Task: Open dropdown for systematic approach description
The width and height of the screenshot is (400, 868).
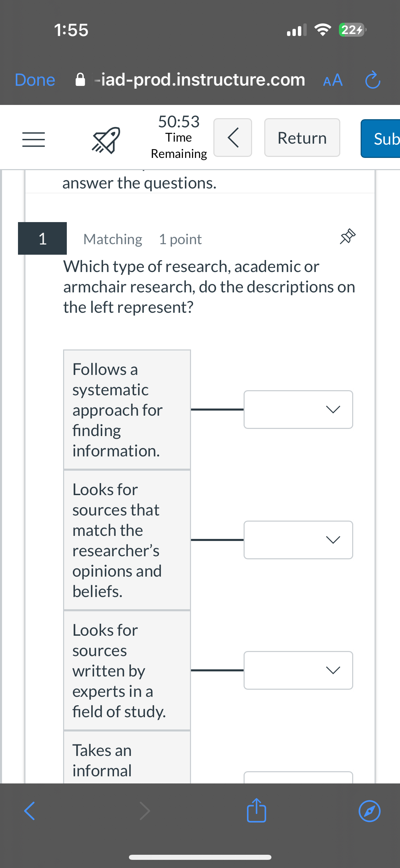Action: pos(298,409)
